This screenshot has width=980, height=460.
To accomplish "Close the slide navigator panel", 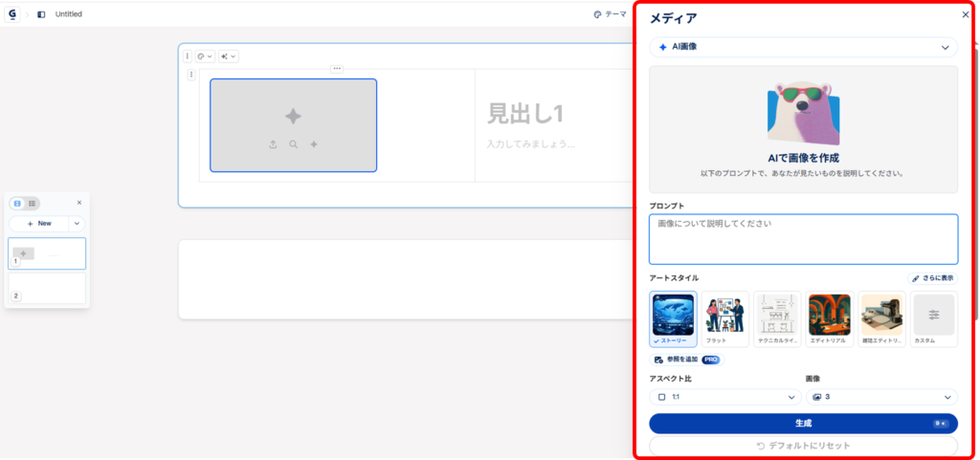I will click(x=79, y=203).
